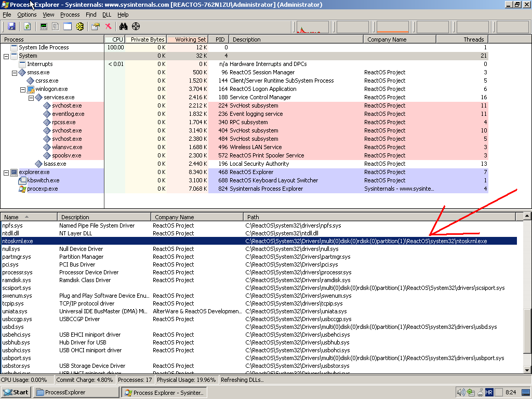Click the yellow gear DLL/Handles view icon
532x399 pixels.
(79, 26)
